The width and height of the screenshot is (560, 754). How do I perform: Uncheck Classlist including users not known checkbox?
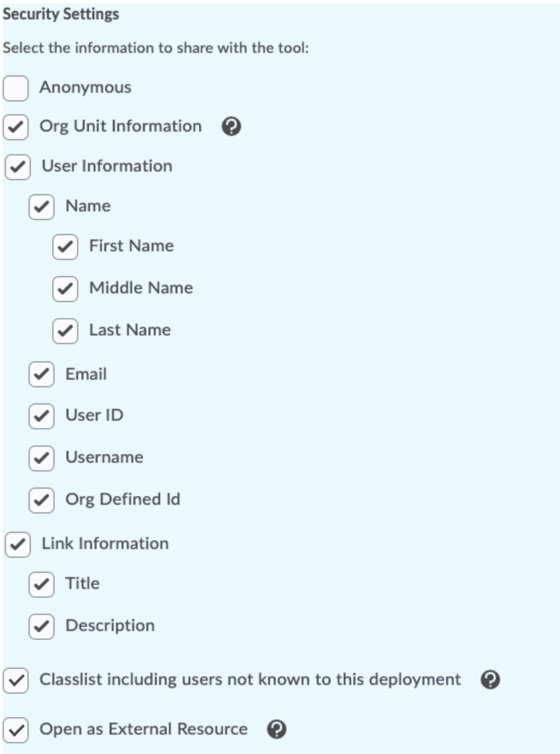(16, 680)
